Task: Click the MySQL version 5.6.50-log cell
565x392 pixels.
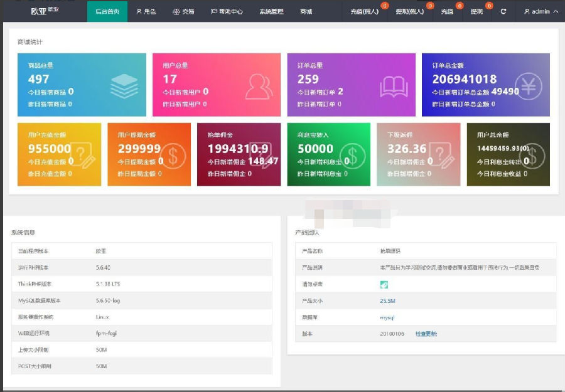Action: click(x=108, y=300)
